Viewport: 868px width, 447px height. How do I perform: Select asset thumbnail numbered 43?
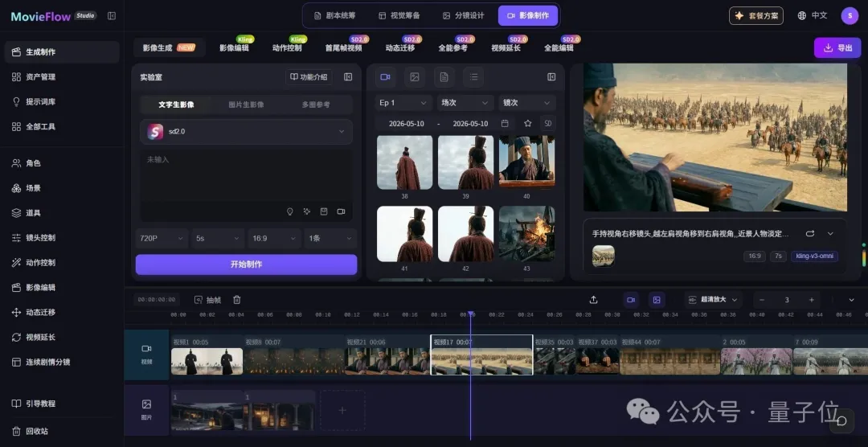526,234
